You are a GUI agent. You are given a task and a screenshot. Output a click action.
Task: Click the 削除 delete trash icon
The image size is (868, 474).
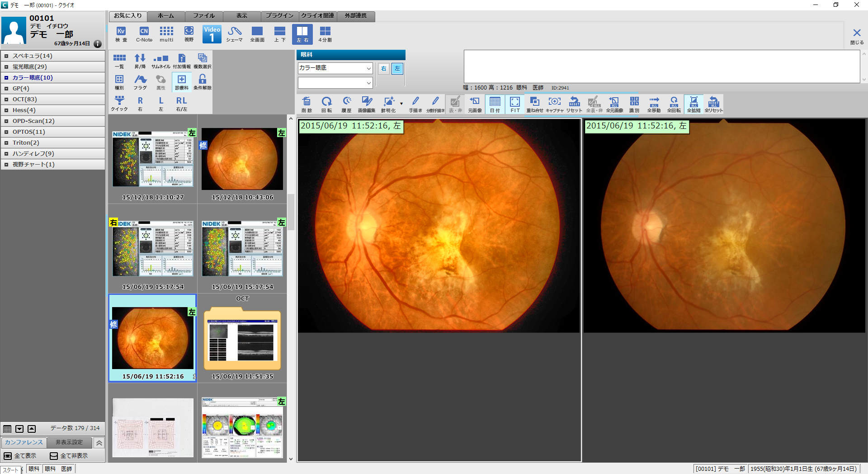click(x=307, y=104)
